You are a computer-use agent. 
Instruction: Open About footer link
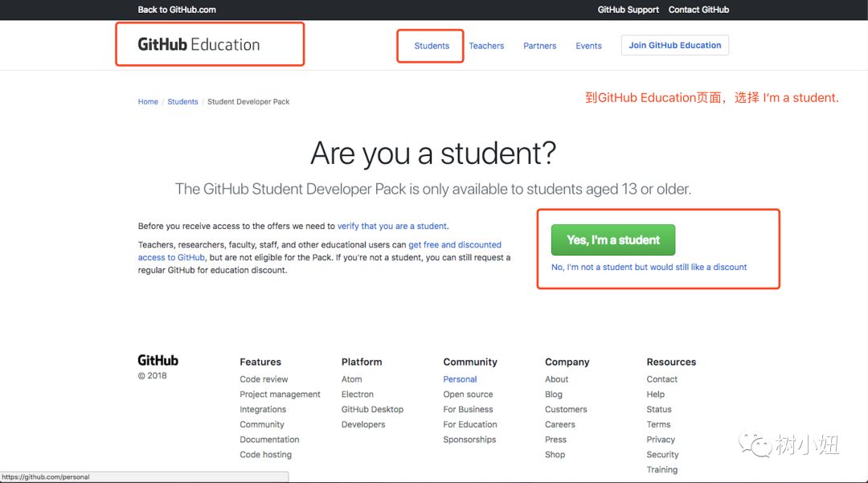pyautogui.click(x=556, y=379)
